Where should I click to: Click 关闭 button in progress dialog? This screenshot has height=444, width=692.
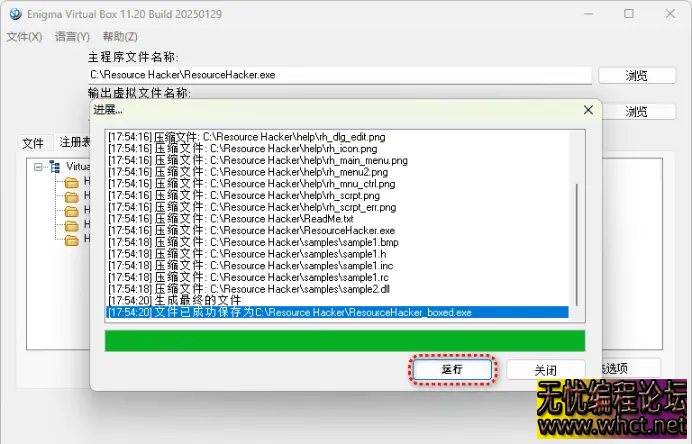pyautogui.click(x=546, y=370)
